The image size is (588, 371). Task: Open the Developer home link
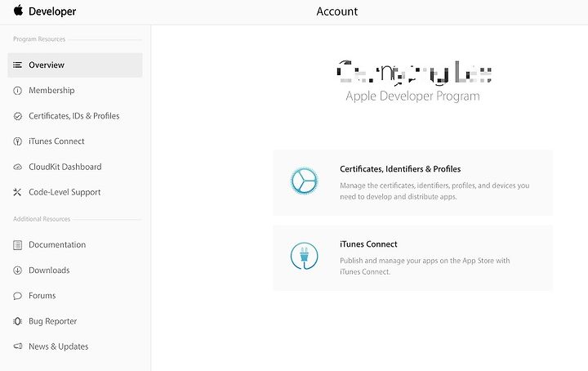[x=52, y=11]
